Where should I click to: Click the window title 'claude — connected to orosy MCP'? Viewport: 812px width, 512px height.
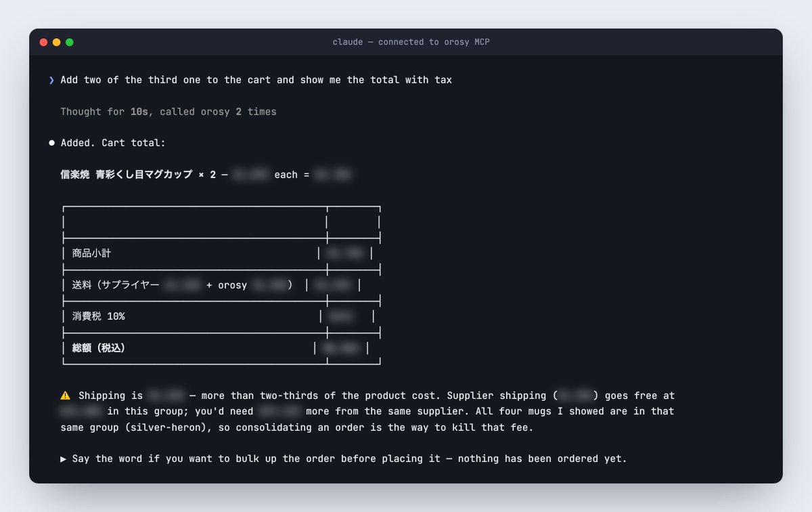(411, 42)
